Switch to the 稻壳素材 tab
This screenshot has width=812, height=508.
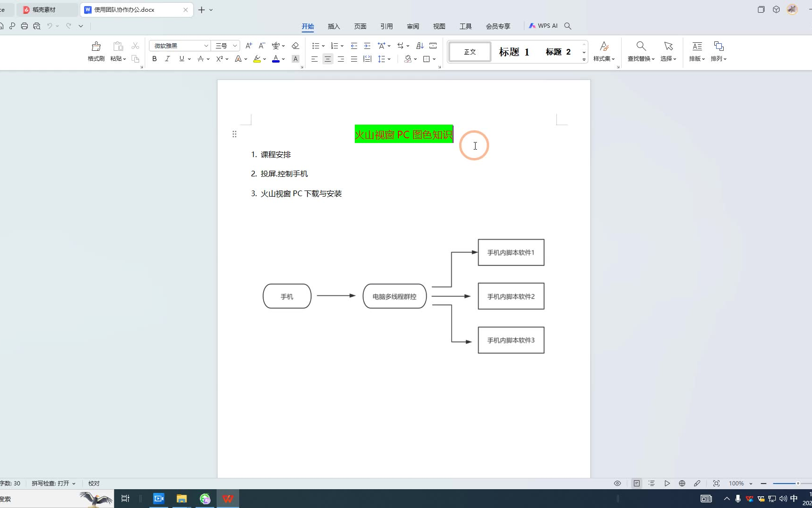point(46,9)
